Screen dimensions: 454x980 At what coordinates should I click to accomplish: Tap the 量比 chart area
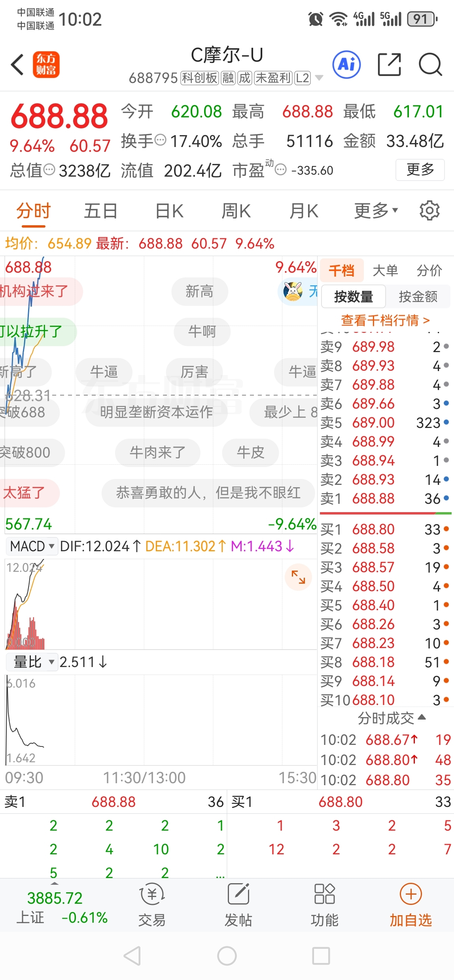click(161, 720)
